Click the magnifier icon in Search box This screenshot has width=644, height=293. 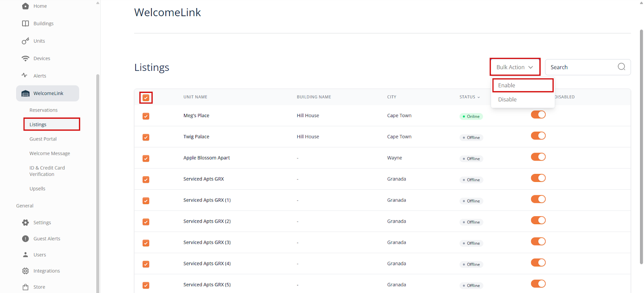pos(621,67)
